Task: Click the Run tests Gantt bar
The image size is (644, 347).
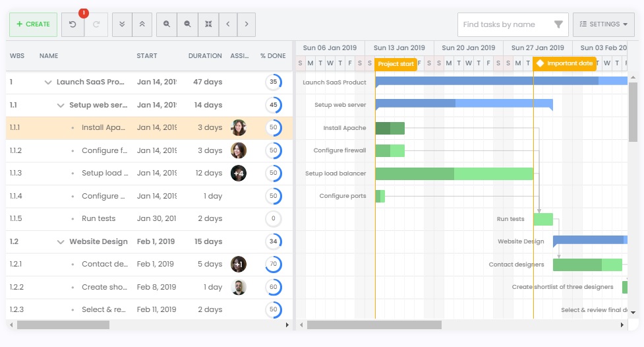Action: [x=543, y=219]
